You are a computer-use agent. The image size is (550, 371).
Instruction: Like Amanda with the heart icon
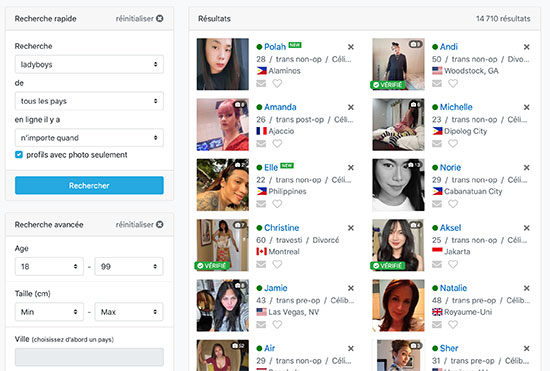[277, 144]
